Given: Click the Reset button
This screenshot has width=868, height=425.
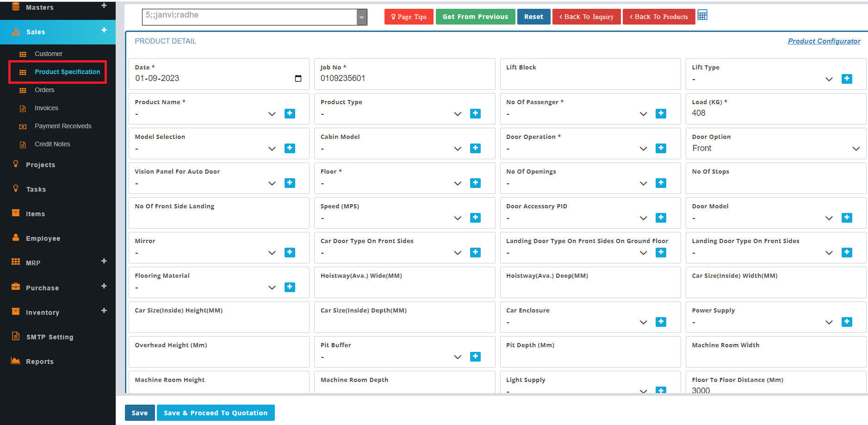Looking at the screenshot, I should coord(533,17).
